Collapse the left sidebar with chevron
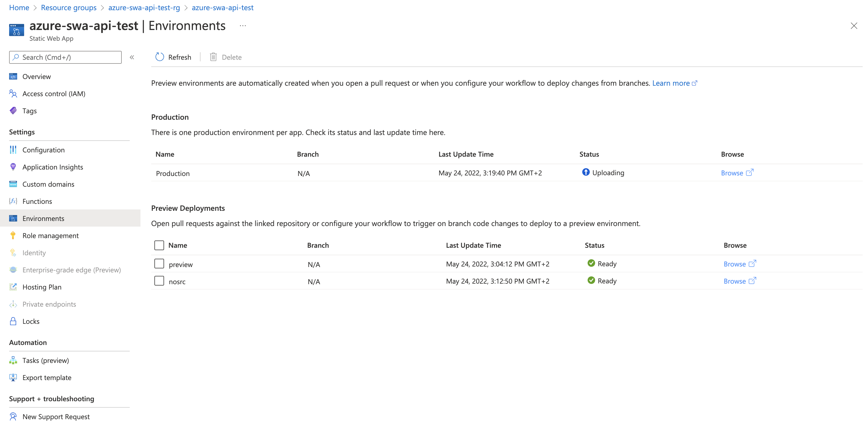This screenshot has width=868, height=428. click(132, 57)
